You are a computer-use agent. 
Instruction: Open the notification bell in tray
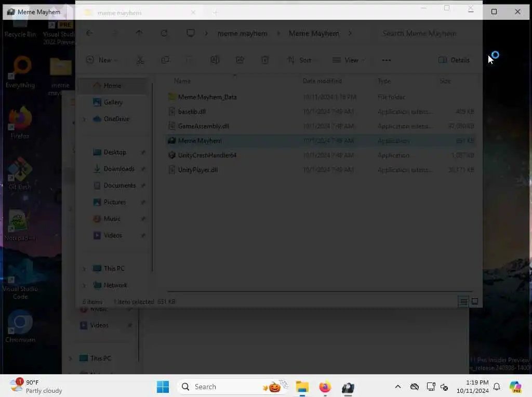tap(497, 387)
